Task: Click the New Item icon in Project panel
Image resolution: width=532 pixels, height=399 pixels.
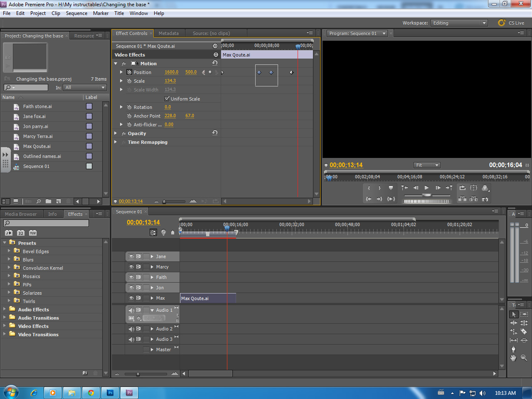Action: point(59,201)
